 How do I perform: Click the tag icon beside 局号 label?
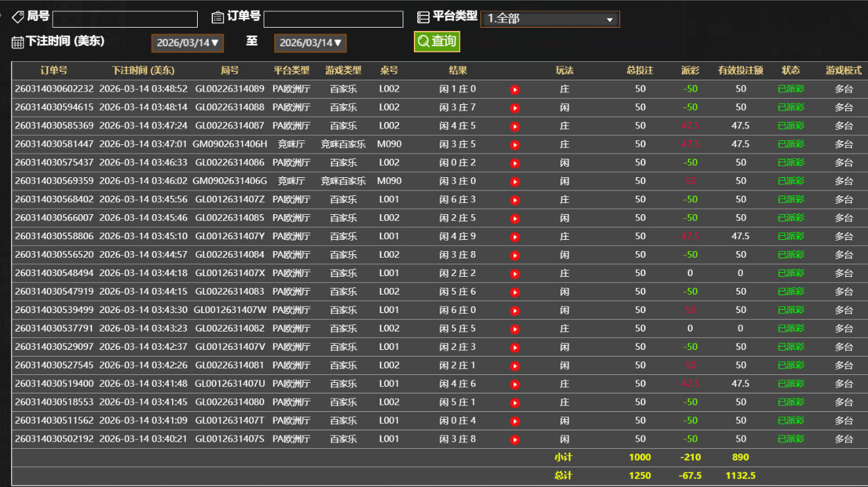(x=18, y=16)
